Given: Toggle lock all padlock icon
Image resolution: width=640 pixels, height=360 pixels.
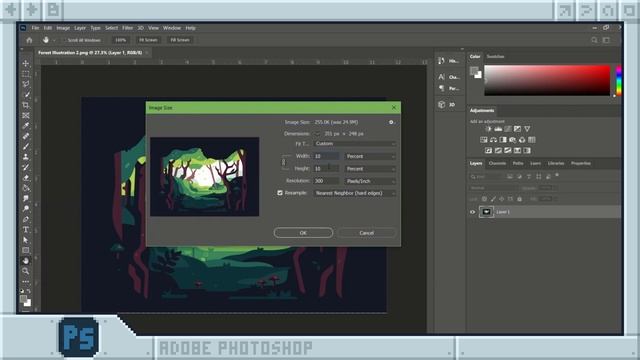Looking at the screenshot, I should click(x=519, y=199).
